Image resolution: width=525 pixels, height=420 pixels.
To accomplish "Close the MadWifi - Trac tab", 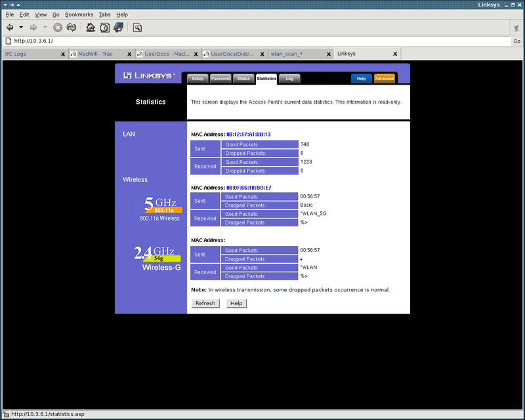I will click(129, 54).
